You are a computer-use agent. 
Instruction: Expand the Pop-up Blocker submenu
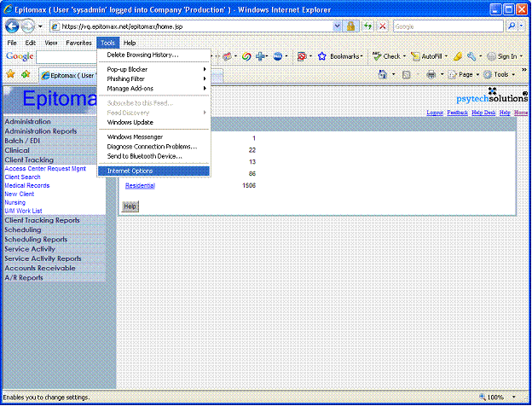pos(153,69)
